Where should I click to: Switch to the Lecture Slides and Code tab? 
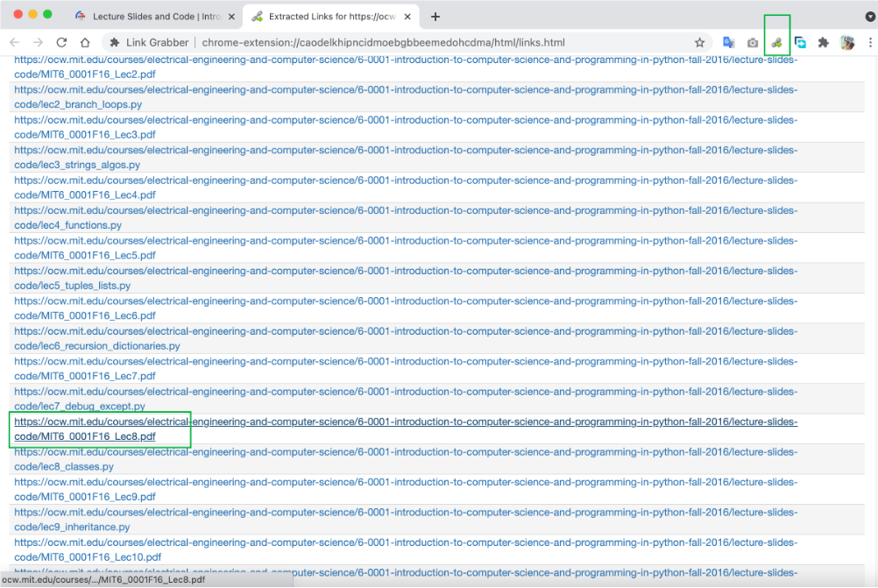pos(156,17)
